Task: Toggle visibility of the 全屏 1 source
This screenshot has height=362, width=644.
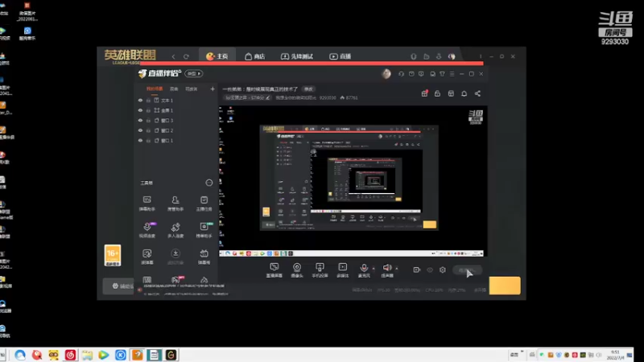Action: pyautogui.click(x=140, y=110)
